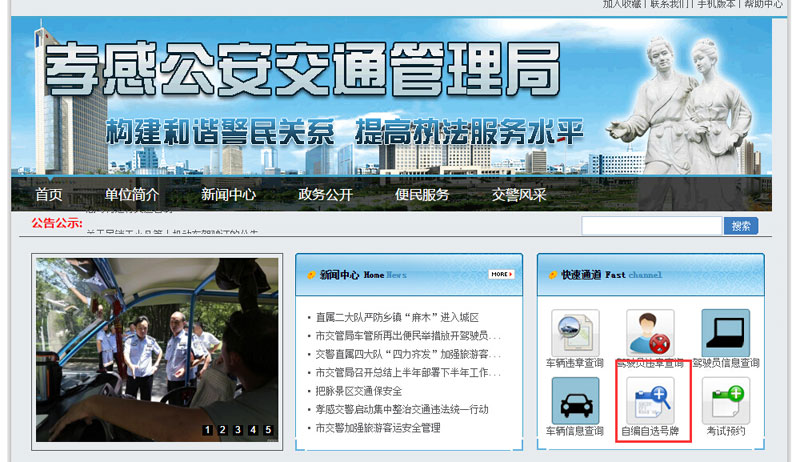Click the 新闻中心 MORE button

tap(502, 274)
